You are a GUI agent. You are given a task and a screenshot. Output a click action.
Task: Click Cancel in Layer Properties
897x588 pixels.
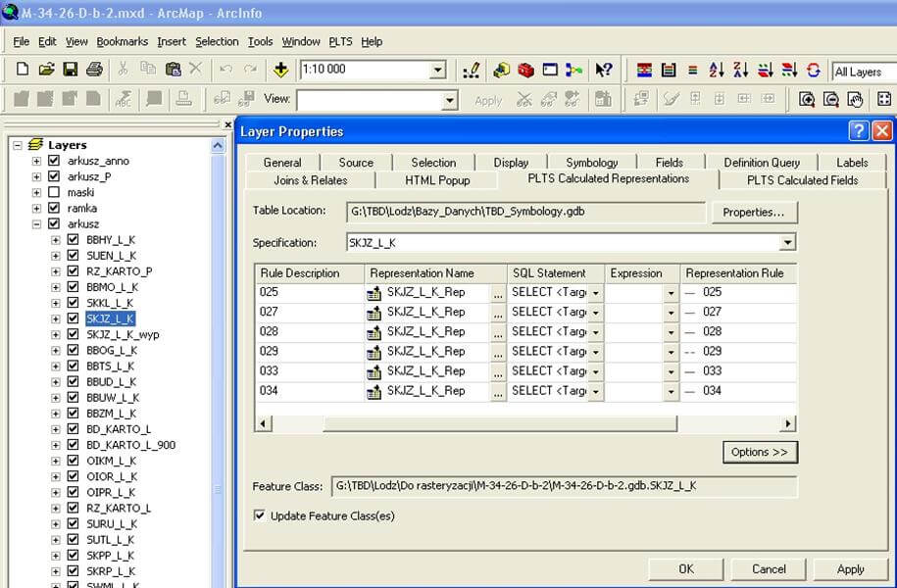click(769, 569)
